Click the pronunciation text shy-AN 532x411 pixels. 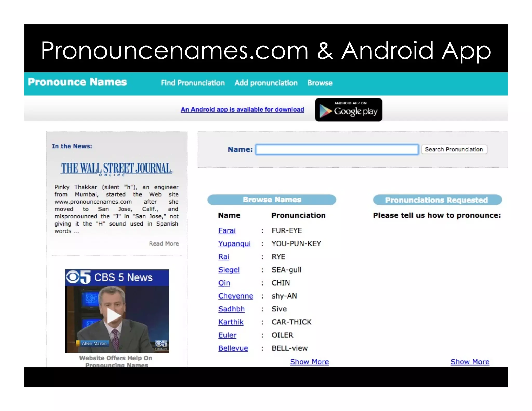tap(284, 296)
